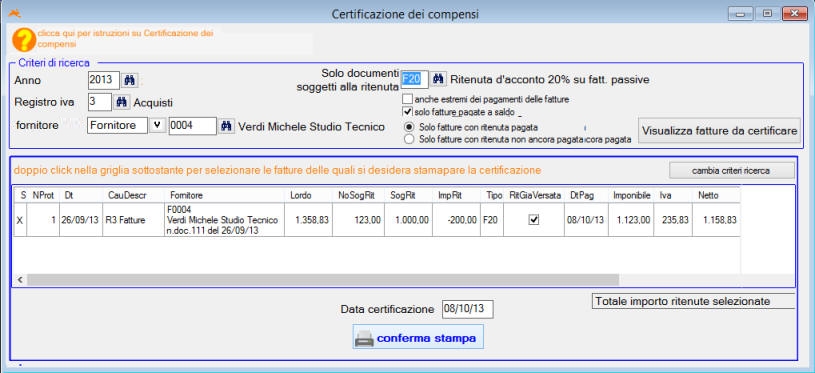Open the binoculars lookup next to F20 code
Image resolution: width=815 pixels, height=373 pixels.
tap(439, 79)
